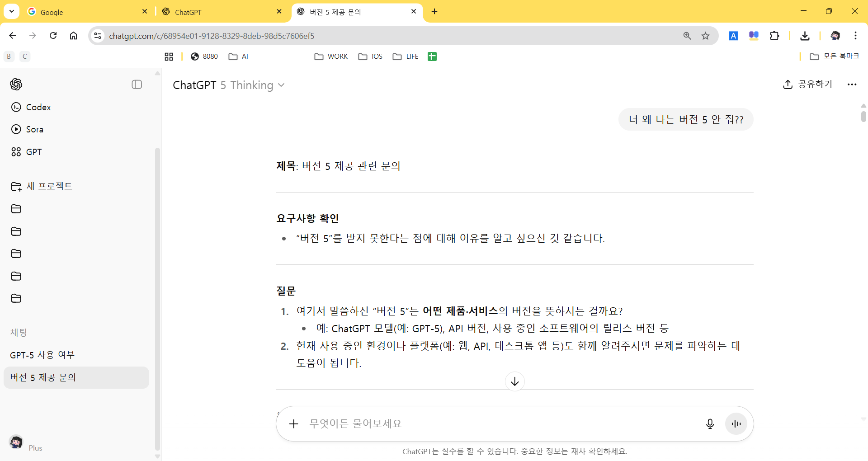Reload the current page
The image size is (868, 461).
(x=53, y=36)
